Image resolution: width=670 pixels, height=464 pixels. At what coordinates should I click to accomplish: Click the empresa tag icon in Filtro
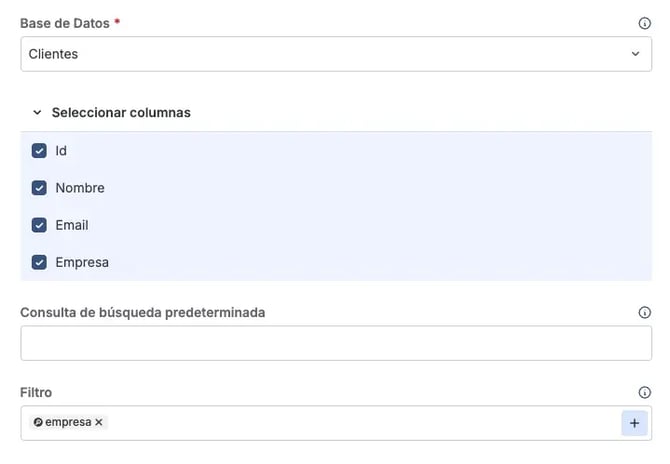pos(38,423)
